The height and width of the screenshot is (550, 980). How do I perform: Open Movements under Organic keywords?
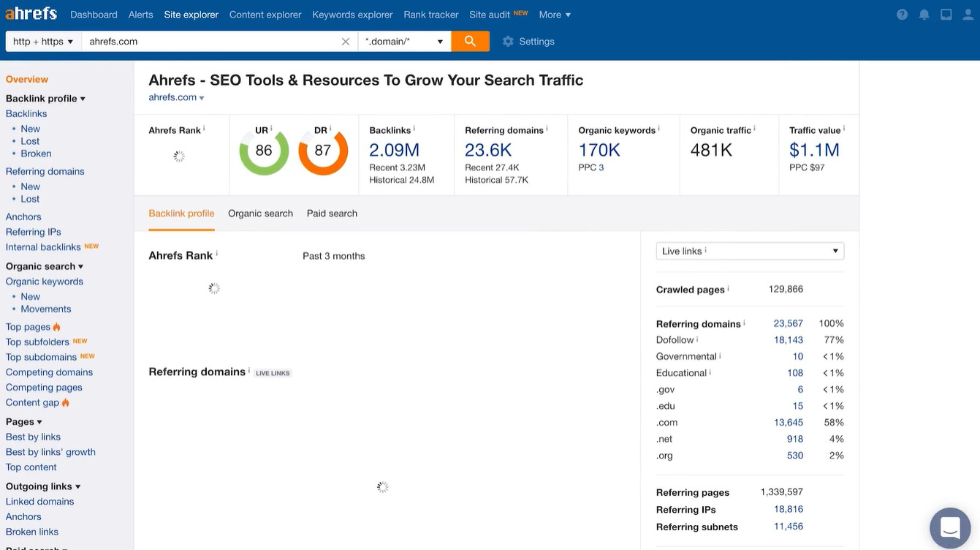point(46,309)
